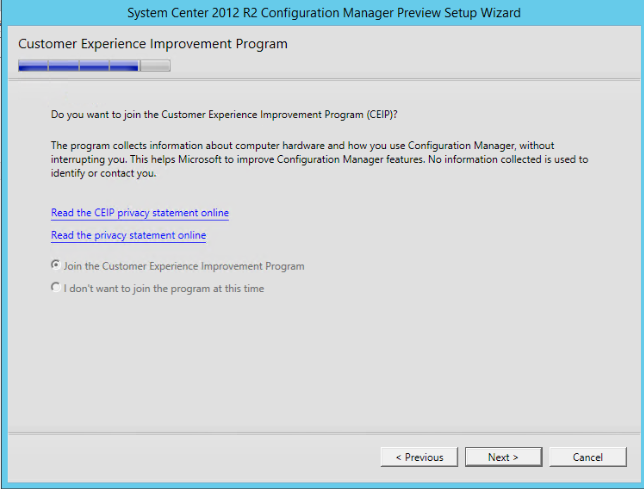Screen dimensions: 644x489
Task: Choose the 'I don't want to join' radio button
Action: [55, 288]
